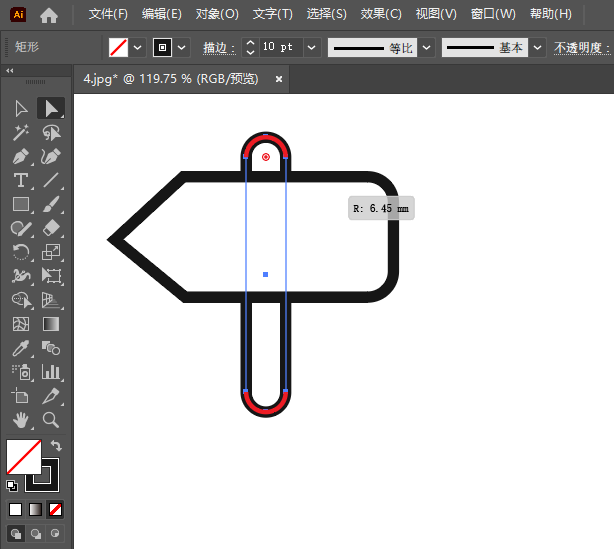Screen dimensions: 614x549
Task: Select the Perspective Grid tool
Action: tap(51, 300)
